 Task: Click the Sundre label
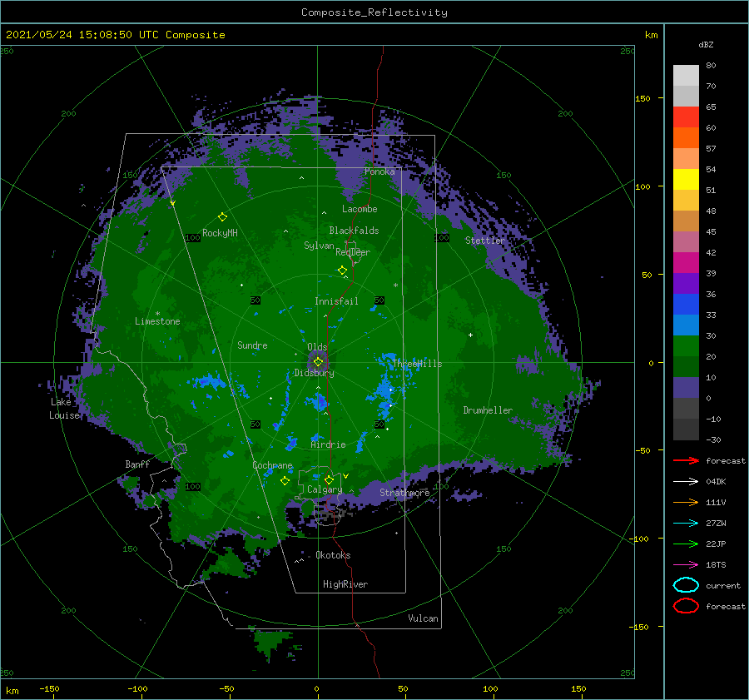252,345
